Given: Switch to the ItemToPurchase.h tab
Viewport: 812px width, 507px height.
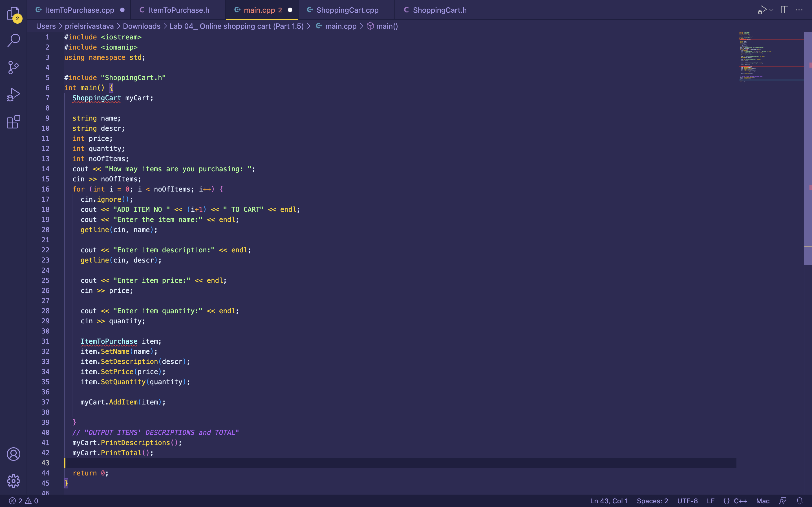Looking at the screenshot, I should pyautogui.click(x=179, y=10).
